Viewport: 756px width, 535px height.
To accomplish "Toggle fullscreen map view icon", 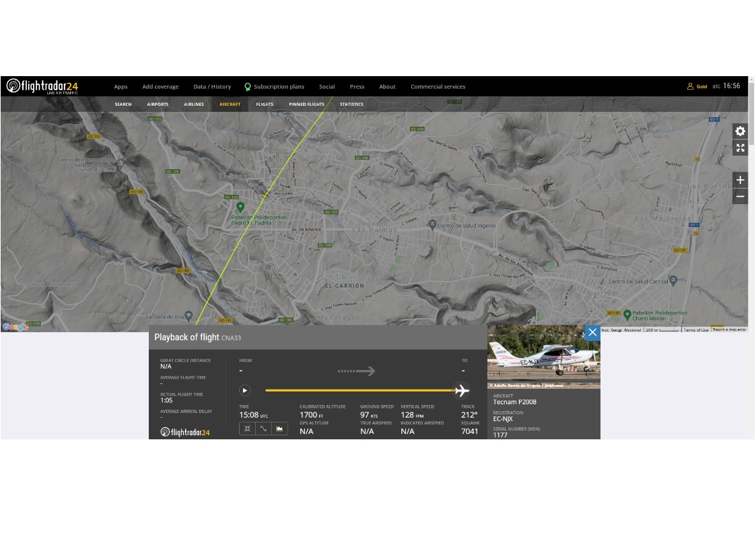I will pyautogui.click(x=740, y=148).
